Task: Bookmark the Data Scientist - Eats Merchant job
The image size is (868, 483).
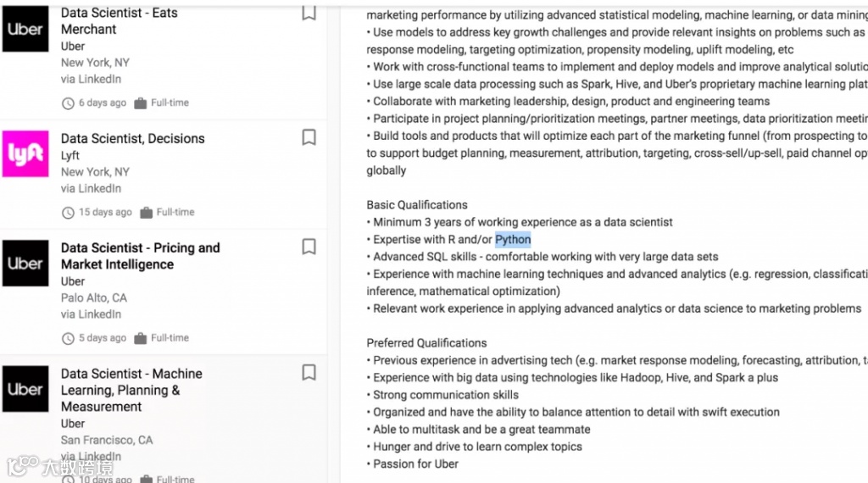Action: point(309,13)
